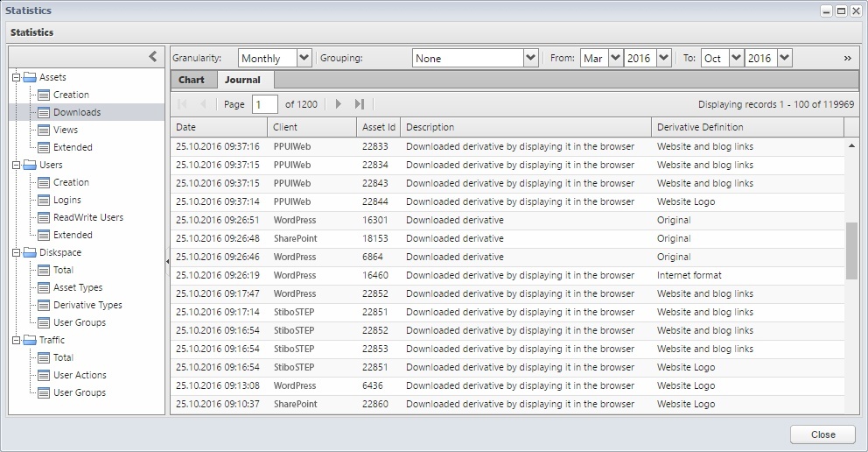The height and width of the screenshot is (452, 868).
Task: Open the To year dropdown
Action: [784, 58]
